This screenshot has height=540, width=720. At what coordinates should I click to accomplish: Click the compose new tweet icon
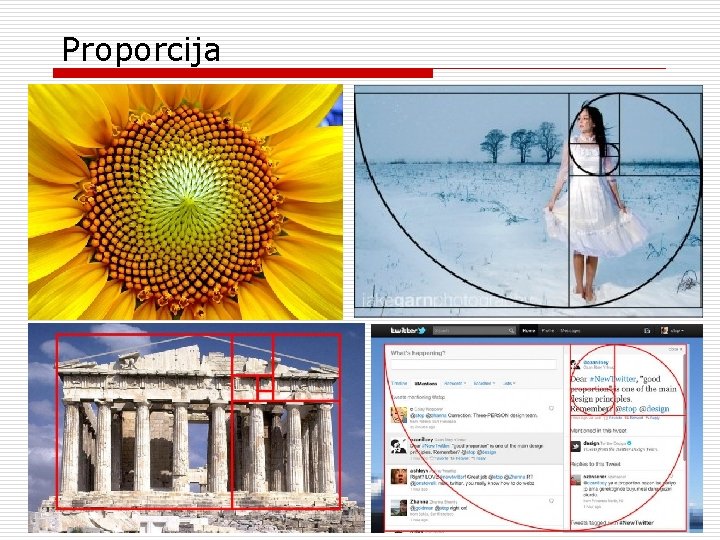click(647, 331)
